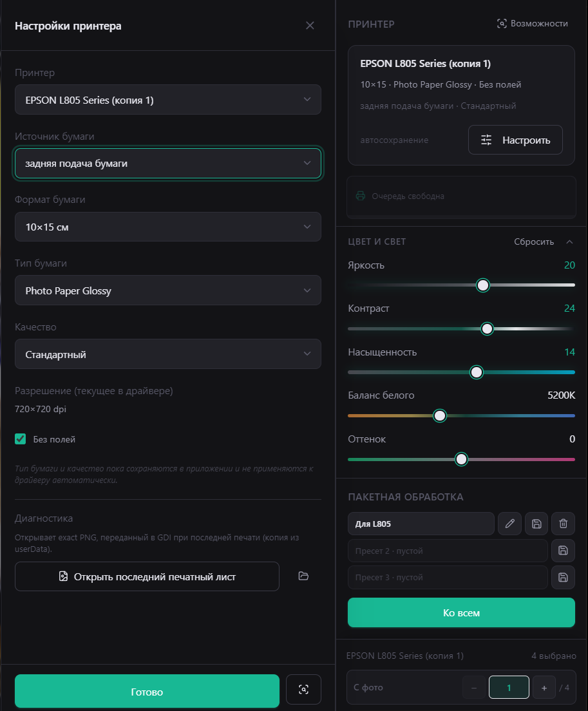Save the Для L805 preset

(x=536, y=524)
